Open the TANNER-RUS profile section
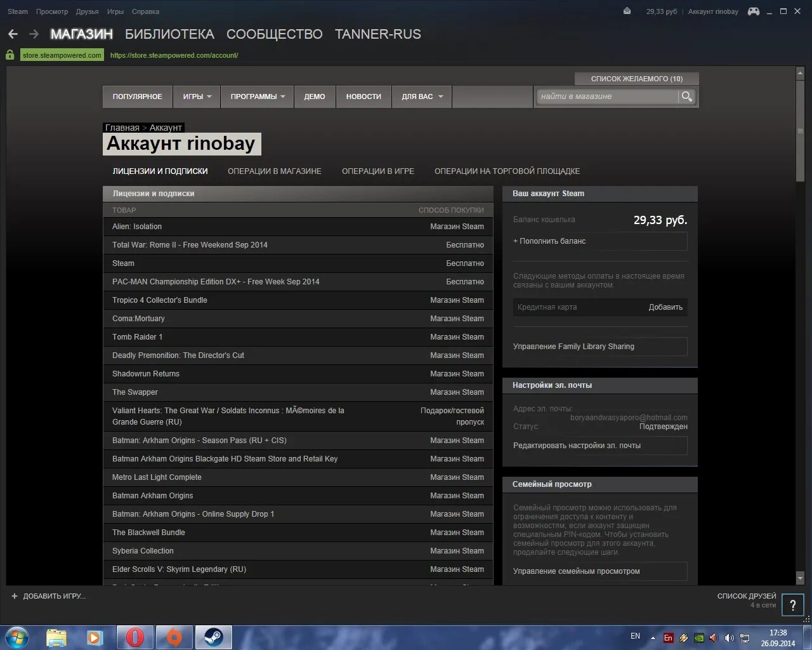The height and width of the screenshot is (650, 812). click(378, 34)
